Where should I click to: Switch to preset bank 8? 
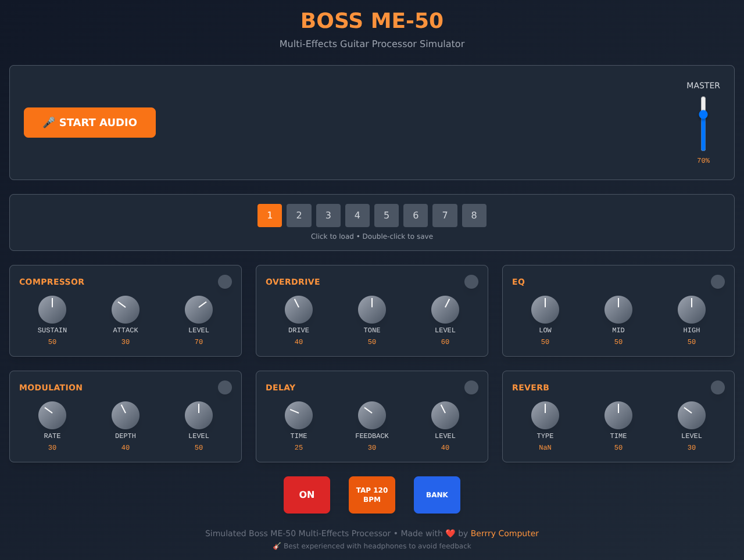[x=474, y=216]
